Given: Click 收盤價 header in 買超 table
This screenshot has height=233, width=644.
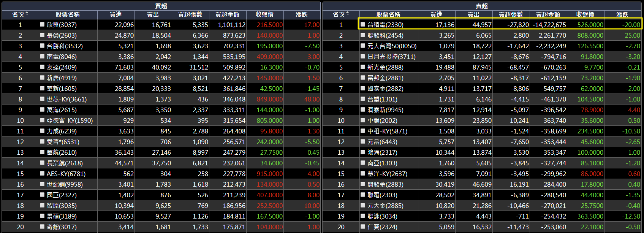Looking at the screenshot, I should coord(264,14).
